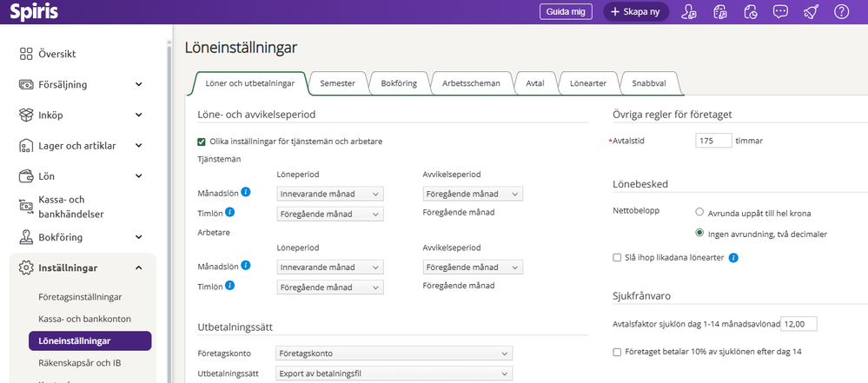
Task: Switch to the Avtal tab
Action: [536, 83]
